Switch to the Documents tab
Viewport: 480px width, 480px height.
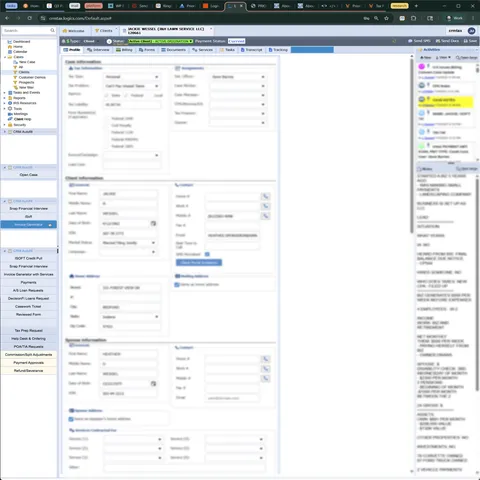tap(173, 50)
